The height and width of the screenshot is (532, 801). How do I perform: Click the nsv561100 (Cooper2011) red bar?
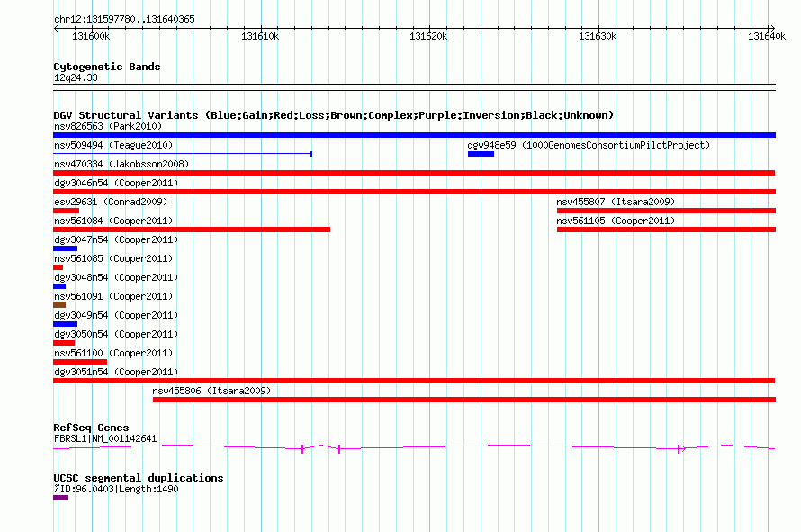click(x=80, y=362)
